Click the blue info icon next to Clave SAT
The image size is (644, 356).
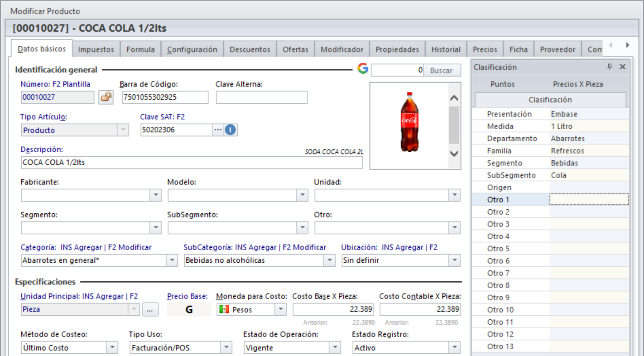231,130
